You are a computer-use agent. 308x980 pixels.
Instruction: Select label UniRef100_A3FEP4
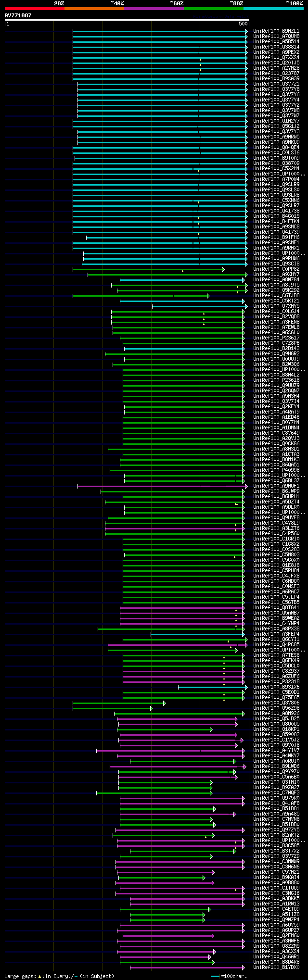pyautogui.click(x=276, y=634)
